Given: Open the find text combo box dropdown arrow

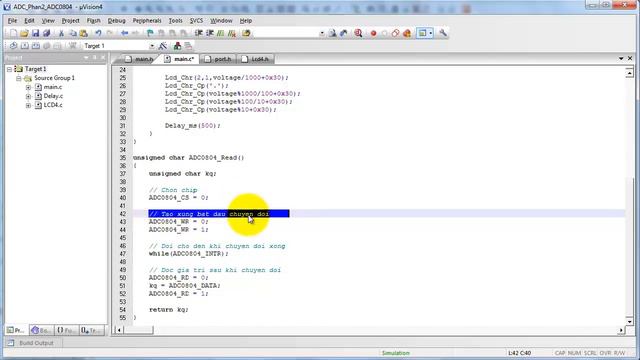Looking at the screenshot, I should coord(322,33).
